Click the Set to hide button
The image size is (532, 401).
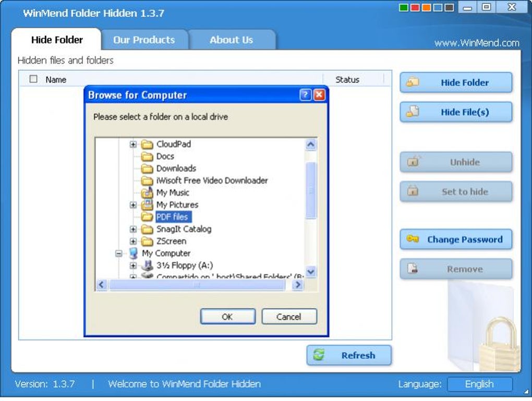pos(456,192)
